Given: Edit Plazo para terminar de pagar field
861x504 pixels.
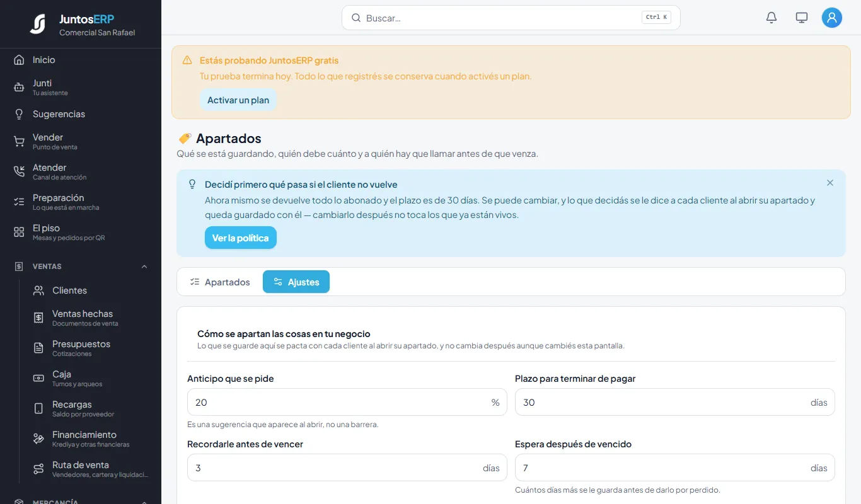Looking at the screenshot, I should click(x=675, y=402).
